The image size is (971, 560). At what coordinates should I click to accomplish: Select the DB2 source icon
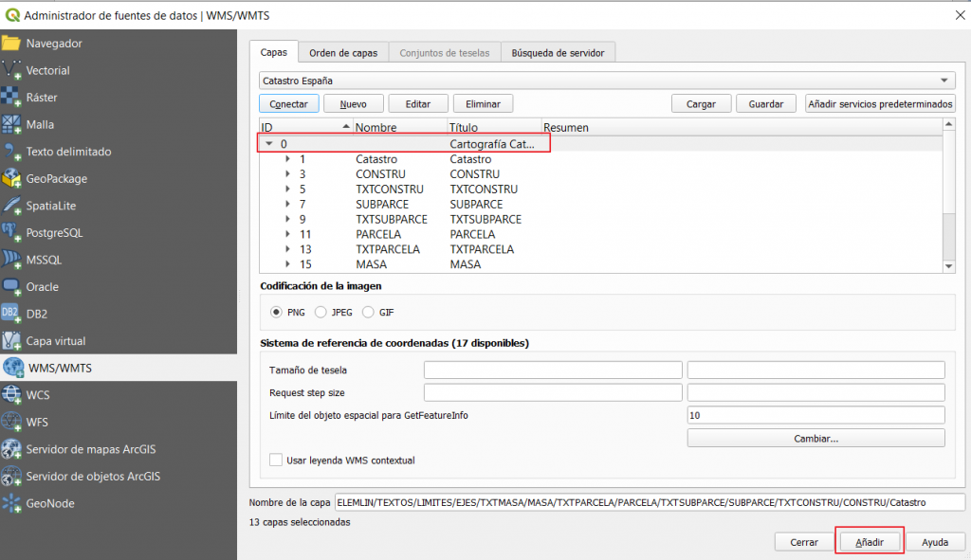tap(11, 314)
